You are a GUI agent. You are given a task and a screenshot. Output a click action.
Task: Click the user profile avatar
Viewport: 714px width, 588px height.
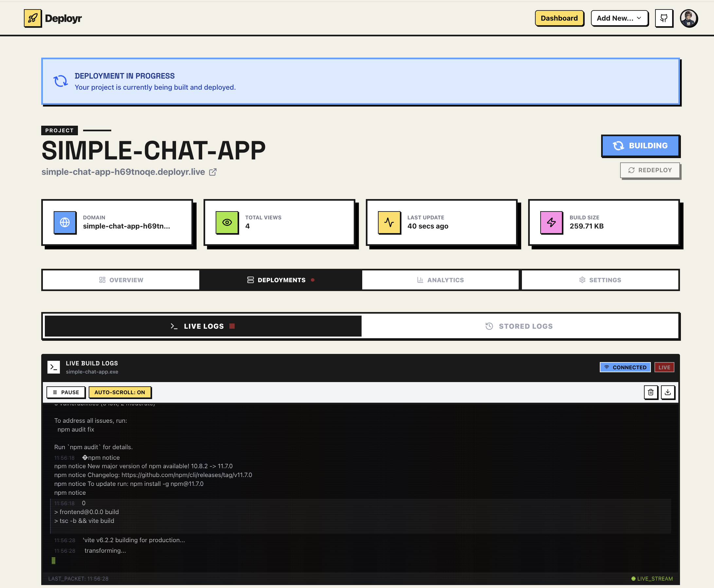coord(688,18)
